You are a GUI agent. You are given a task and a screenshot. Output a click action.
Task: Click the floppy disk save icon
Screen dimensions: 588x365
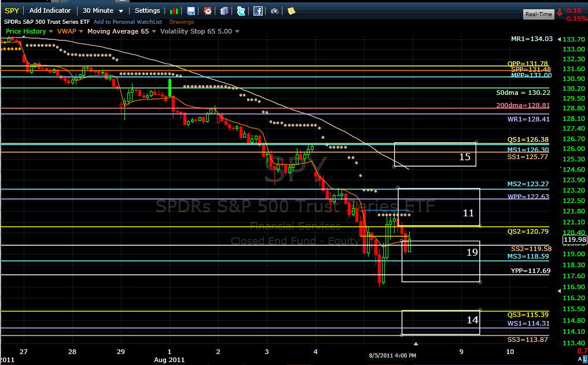pos(191,11)
